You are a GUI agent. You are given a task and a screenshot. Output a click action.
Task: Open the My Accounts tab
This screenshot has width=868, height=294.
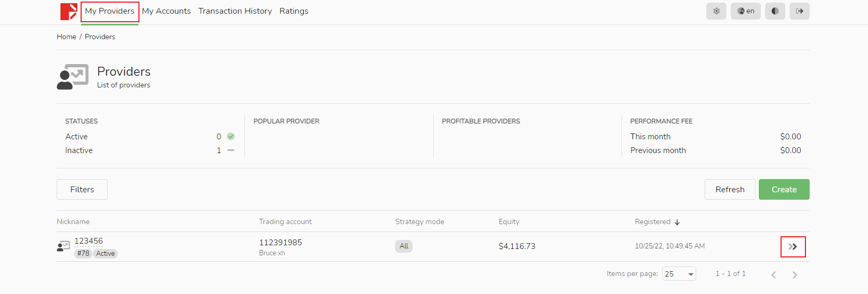coord(166,11)
